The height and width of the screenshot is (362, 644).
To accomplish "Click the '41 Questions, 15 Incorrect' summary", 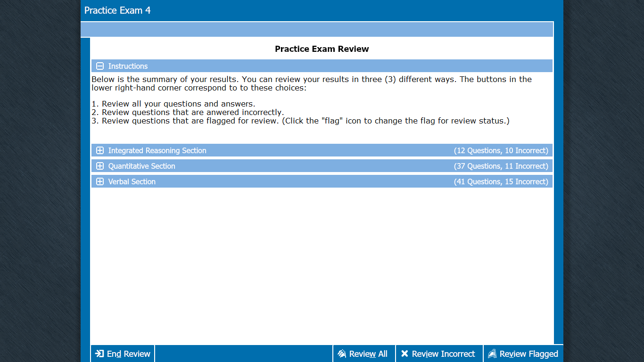I will pyautogui.click(x=501, y=181).
